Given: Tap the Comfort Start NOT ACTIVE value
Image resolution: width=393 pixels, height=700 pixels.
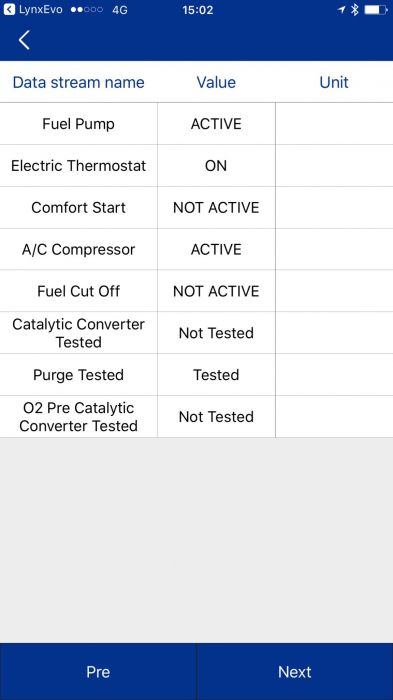Looking at the screenshot, I should pos(216,208).
